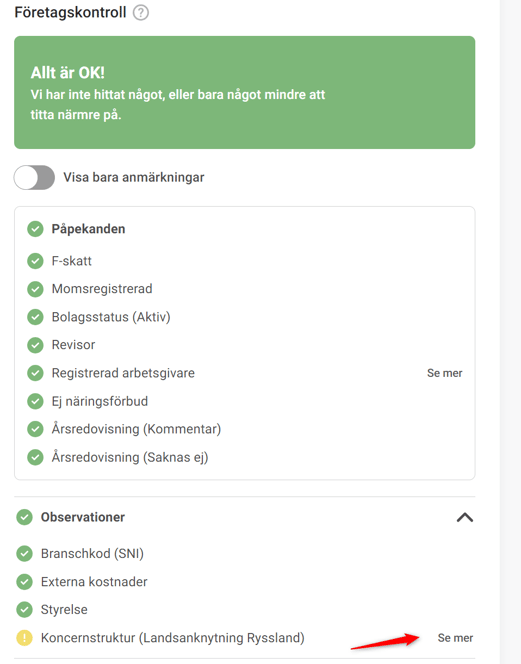Click the green check icon beside Momsregistrerad

pos(35,289)
